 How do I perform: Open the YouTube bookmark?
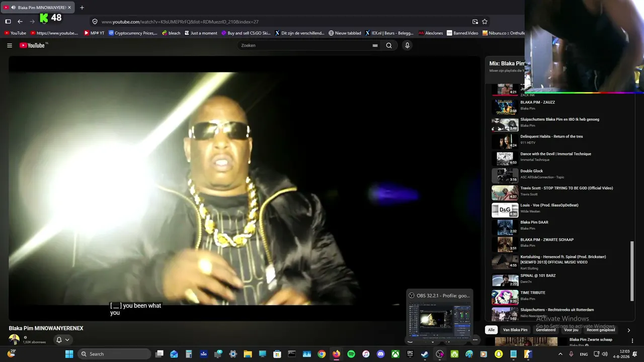15,33
